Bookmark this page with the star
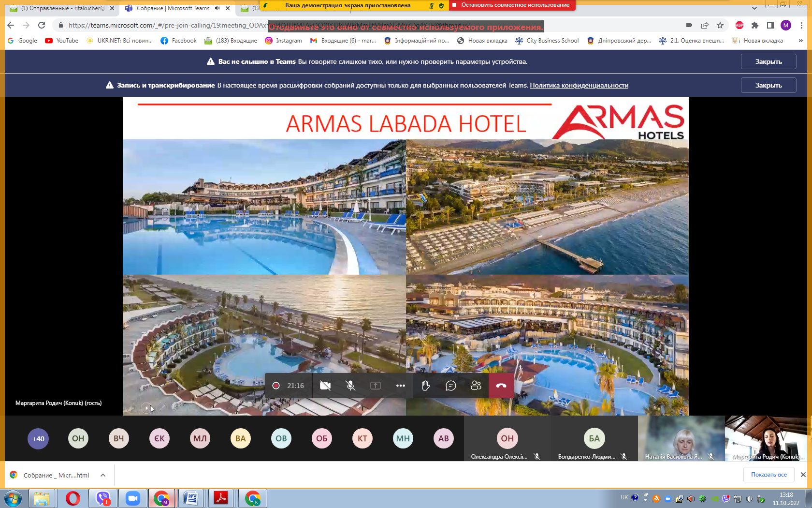 tap(720, 25)
